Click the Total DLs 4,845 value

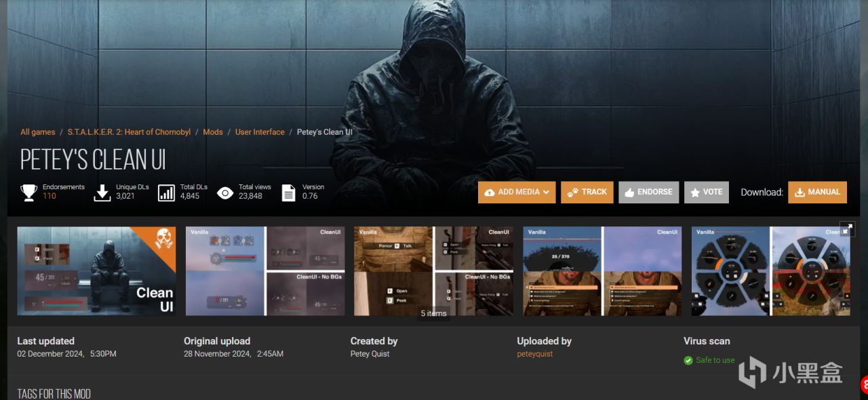tap(190, 196)
